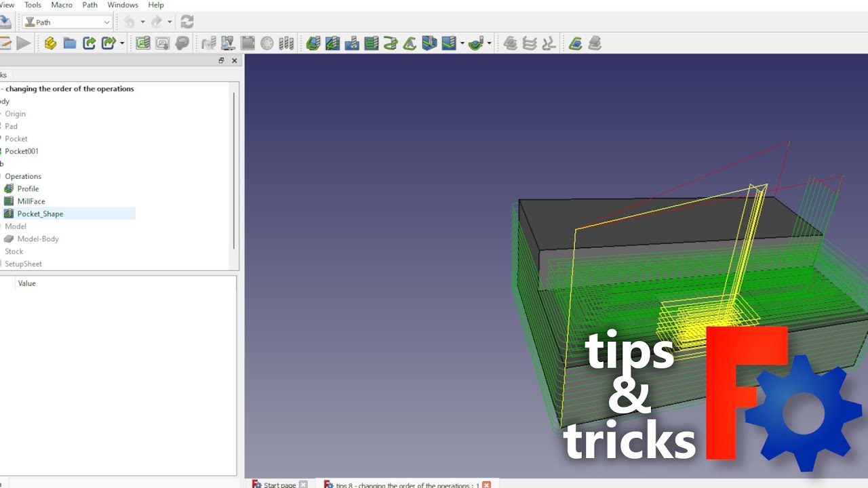Click the Simple Copy icon

[x=549, y=43]
